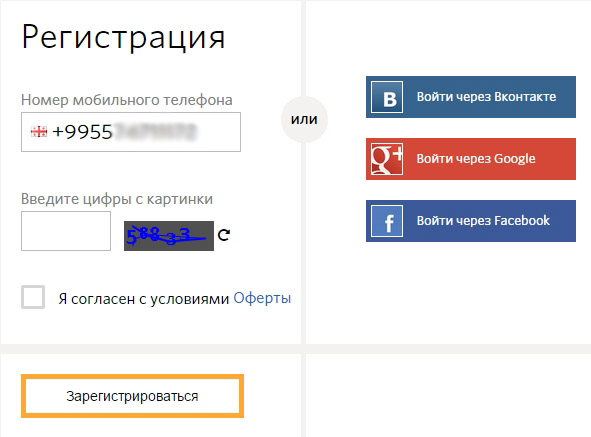Screen dimensions: 591x437
Task: Focus the mobile phone number field
Action: coord(131,132)
